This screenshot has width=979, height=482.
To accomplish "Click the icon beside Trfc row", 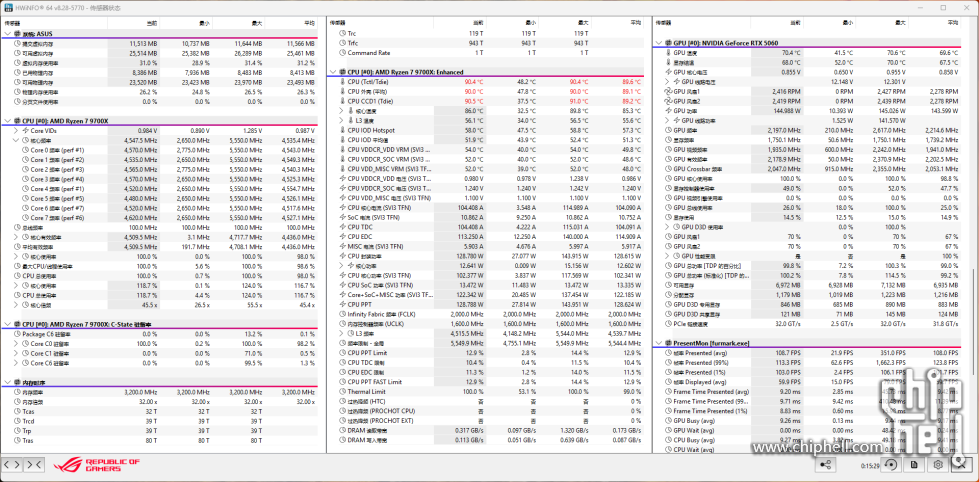I will tap(342, 43).
